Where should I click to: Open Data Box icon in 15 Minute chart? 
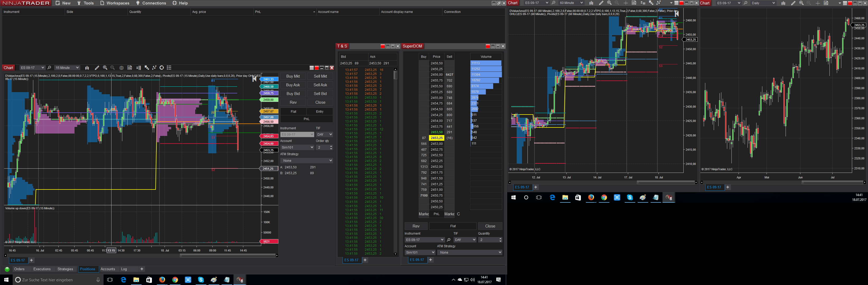click(x=130, y=68)
